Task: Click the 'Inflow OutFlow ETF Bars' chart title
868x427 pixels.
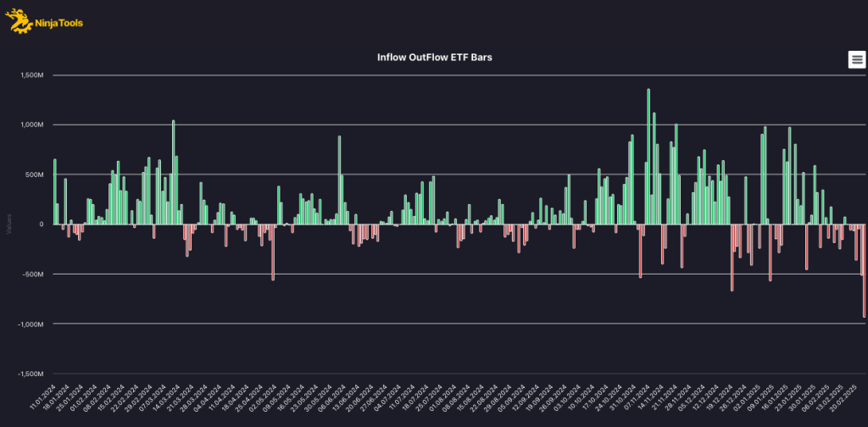Action: [x=434, y=58]
